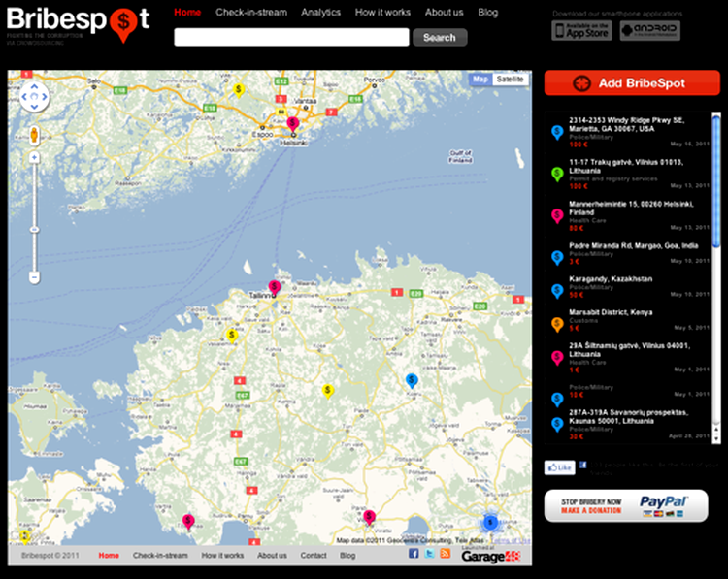This screenshot has width=728, height=579.
Task: Download the Android app badge
Action: click(650, 31)
